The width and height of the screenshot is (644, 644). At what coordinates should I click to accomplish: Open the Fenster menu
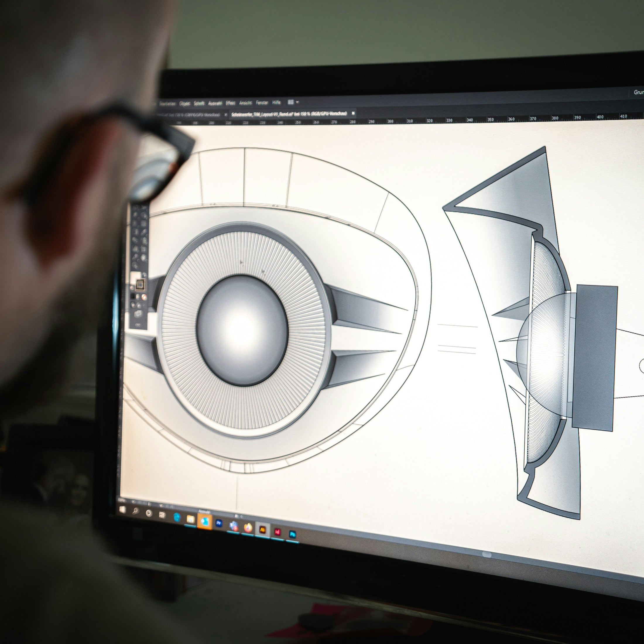pos(262,103)
